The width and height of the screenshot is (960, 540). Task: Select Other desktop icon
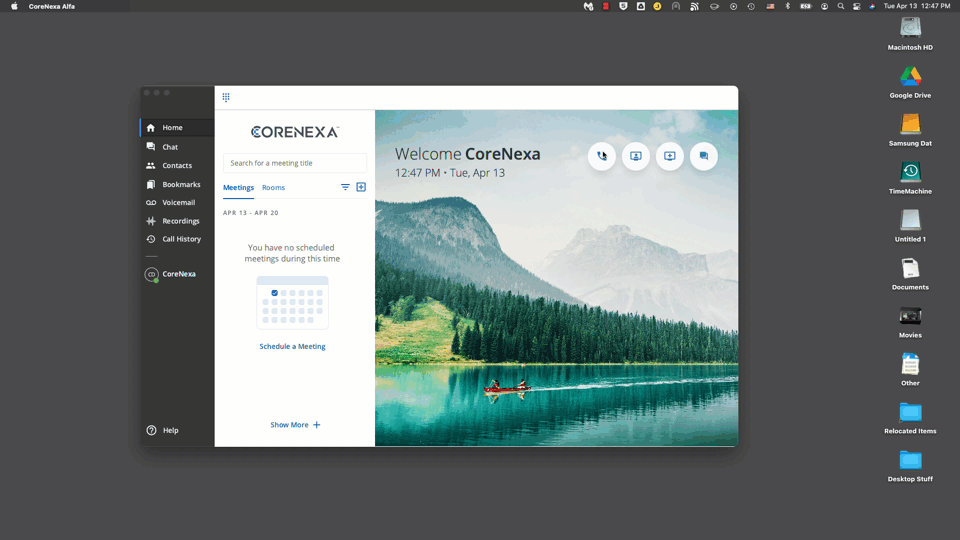click(910, 370)
